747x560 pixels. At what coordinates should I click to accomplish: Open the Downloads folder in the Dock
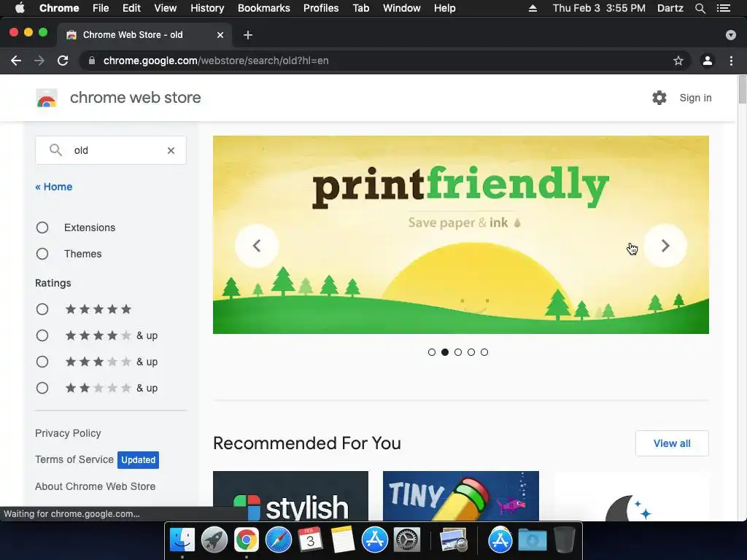coord(532,540)
